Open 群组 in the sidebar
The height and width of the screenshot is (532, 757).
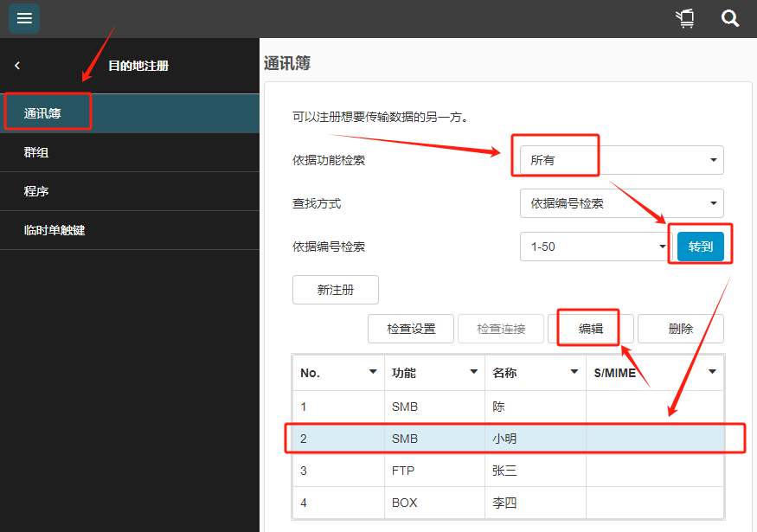pos(130,152)
